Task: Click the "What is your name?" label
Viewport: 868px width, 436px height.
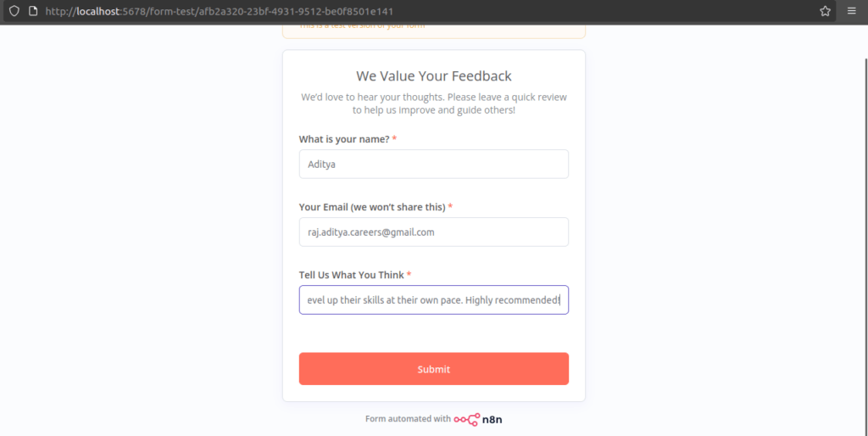Action: point(344,139)
